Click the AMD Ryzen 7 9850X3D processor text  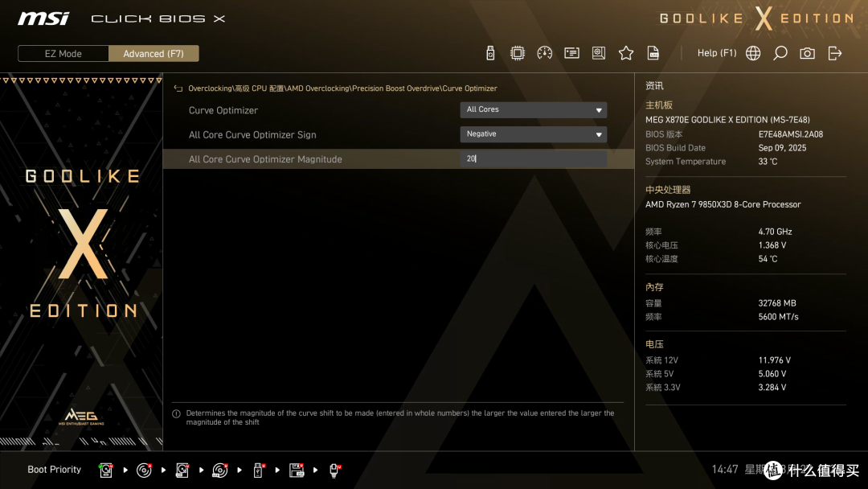[723, 204]
